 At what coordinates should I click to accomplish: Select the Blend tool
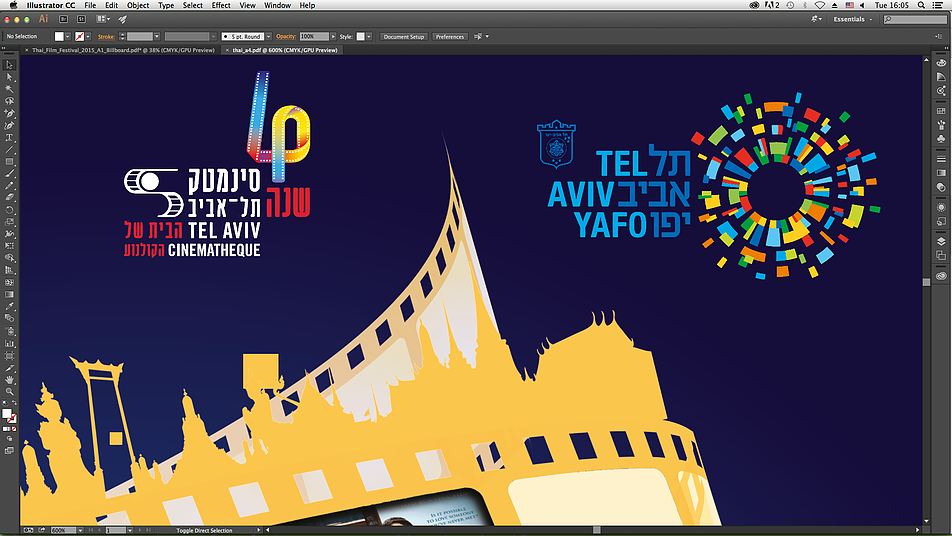(x=9, y=318)
